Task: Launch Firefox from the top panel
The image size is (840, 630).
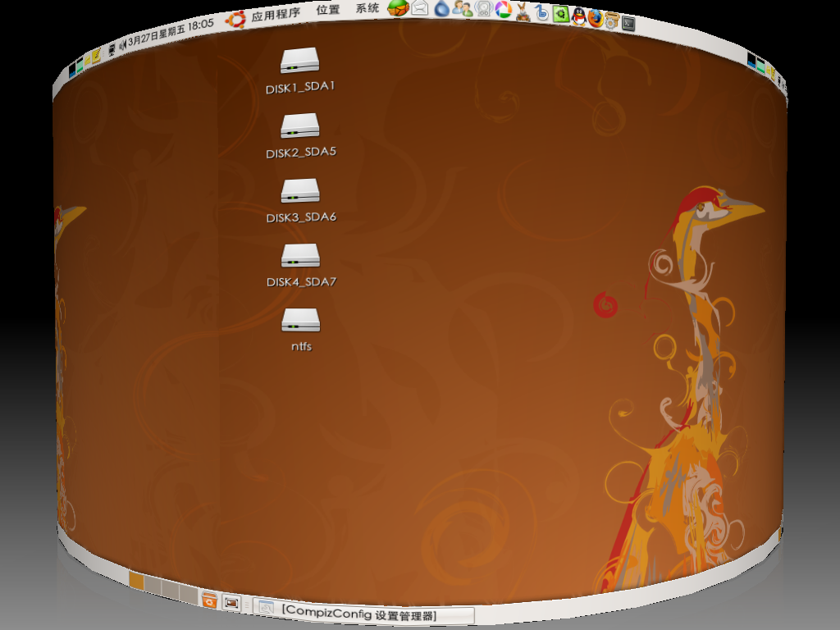Action: click(596, 18)
